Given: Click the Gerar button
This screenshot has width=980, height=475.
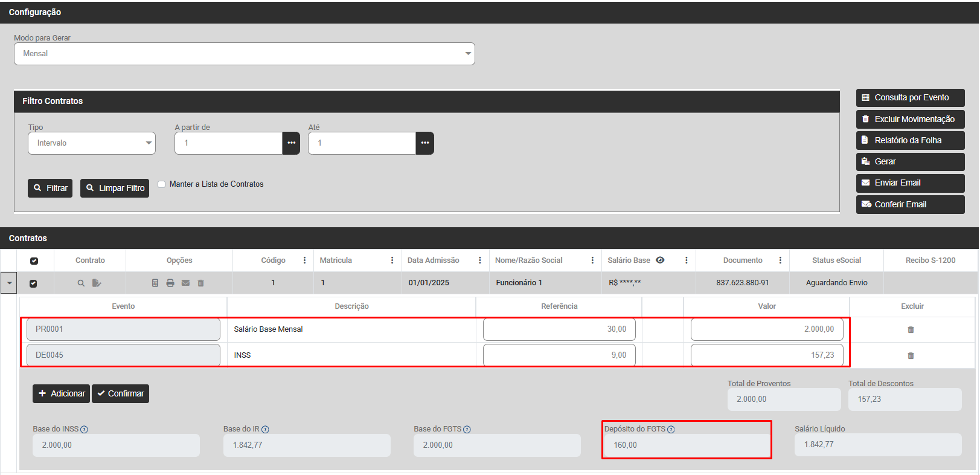Looking at the screenshot, I should (x=910, y=162).
